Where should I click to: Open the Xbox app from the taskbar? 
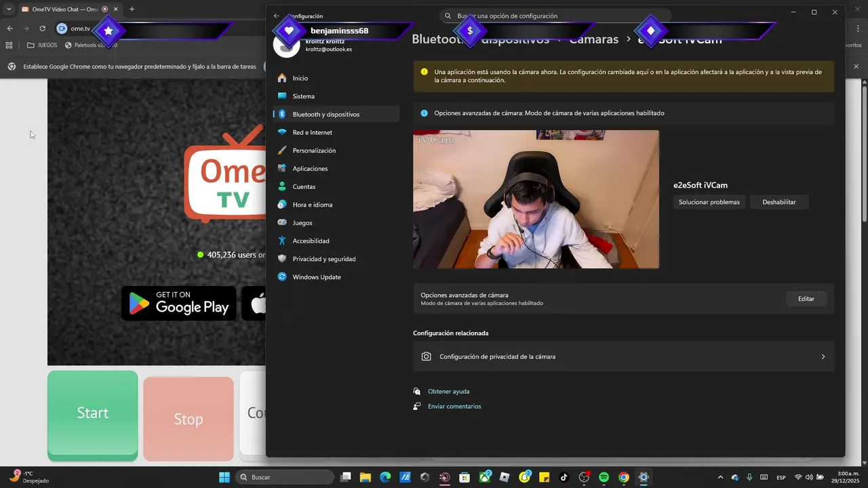pyautogui.click(x=486, y=477)
